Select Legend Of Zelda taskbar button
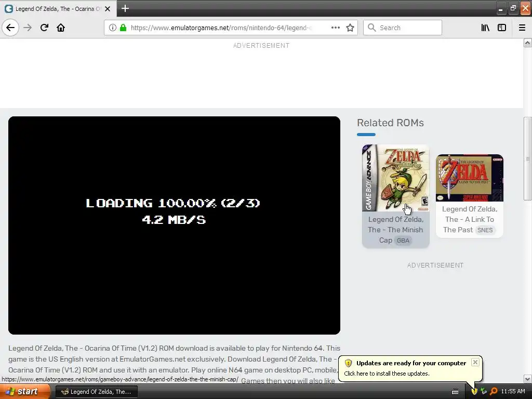532x399 pixels. coord(96,392)
